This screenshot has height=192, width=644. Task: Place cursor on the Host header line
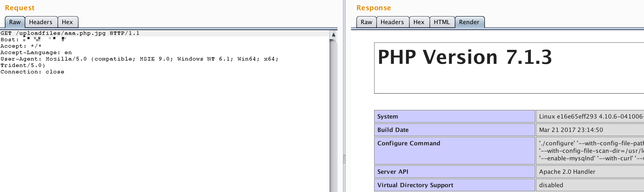(10, 40)
